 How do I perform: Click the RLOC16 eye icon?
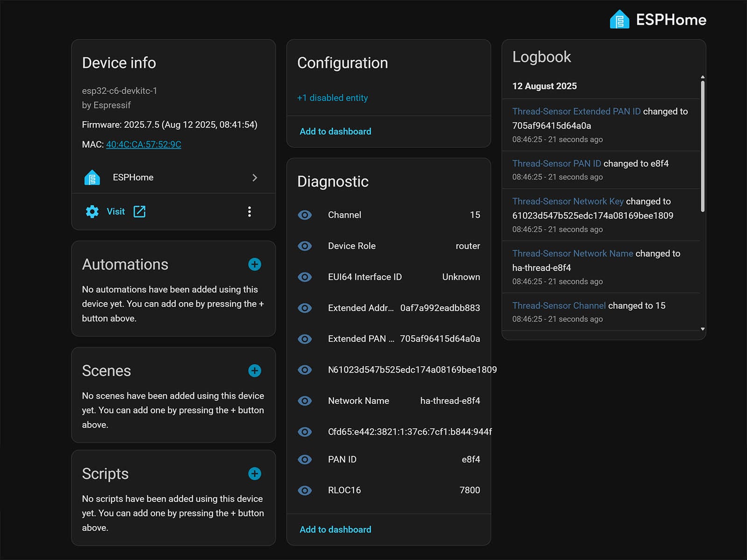pyautogui.click(x=305, y=490)
